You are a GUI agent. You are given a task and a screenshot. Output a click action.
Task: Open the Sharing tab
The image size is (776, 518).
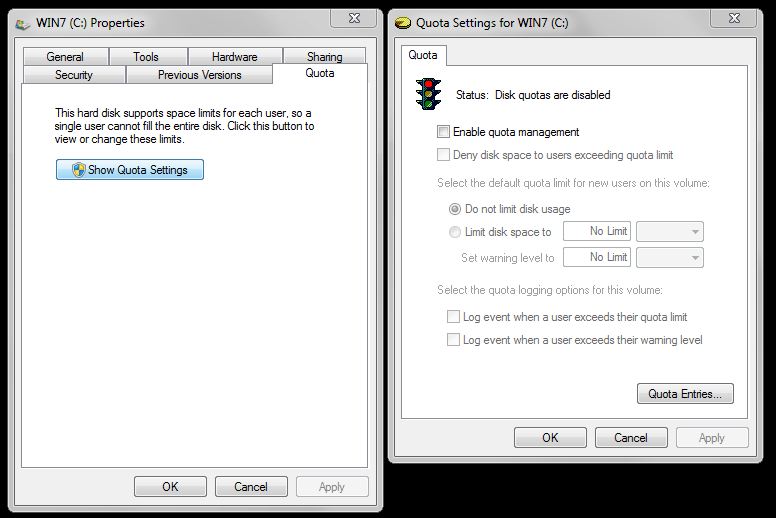tap(325, 56)
